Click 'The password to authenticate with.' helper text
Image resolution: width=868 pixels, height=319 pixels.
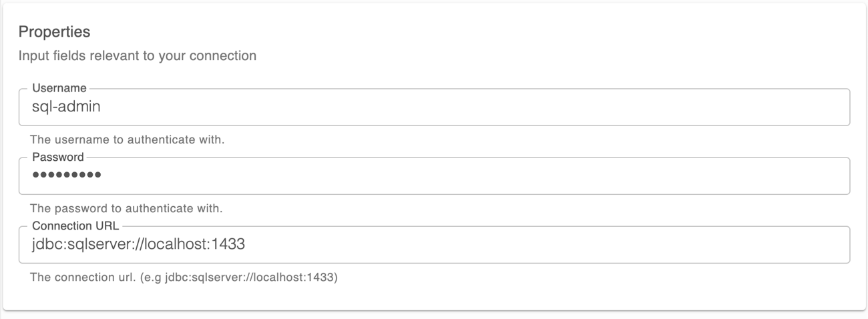tap(127, 208)
